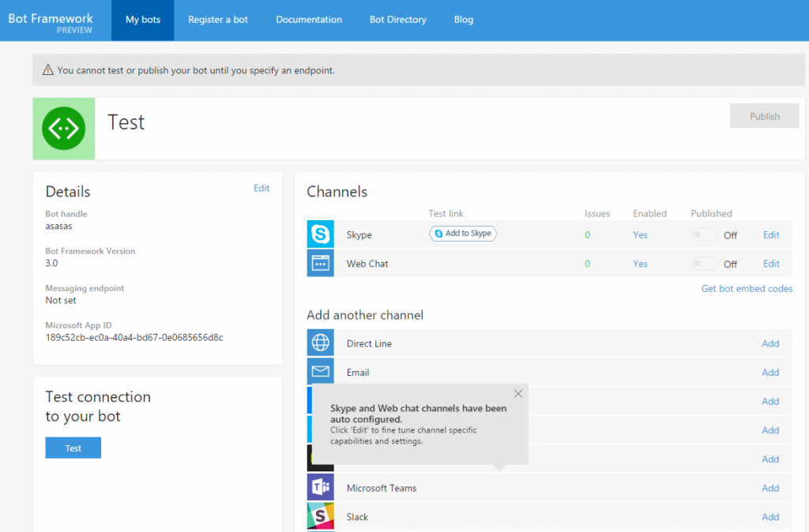This screenshot has height=532, width=809.
Task: Click the Email envelope icon
Action: (x=321, y=371)
